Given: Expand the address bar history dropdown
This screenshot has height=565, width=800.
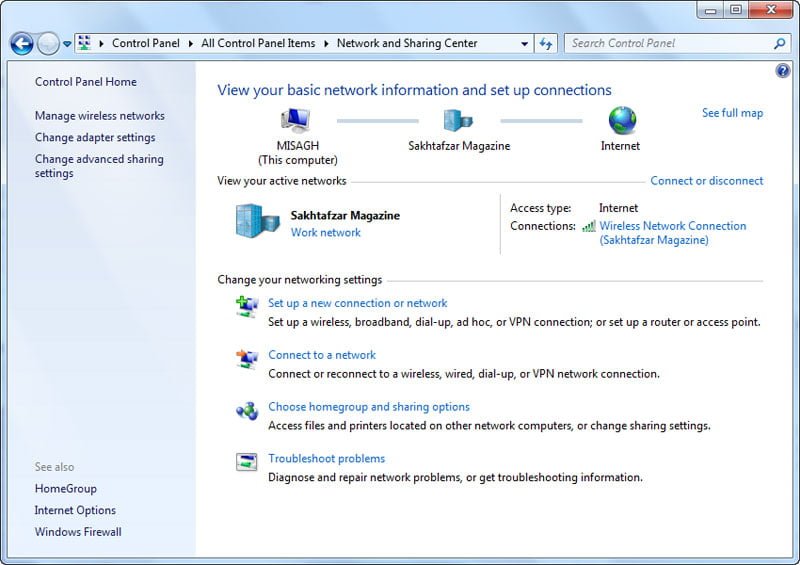Looking at the screenshot, I should pyautogui.click(x=525, y=44).
